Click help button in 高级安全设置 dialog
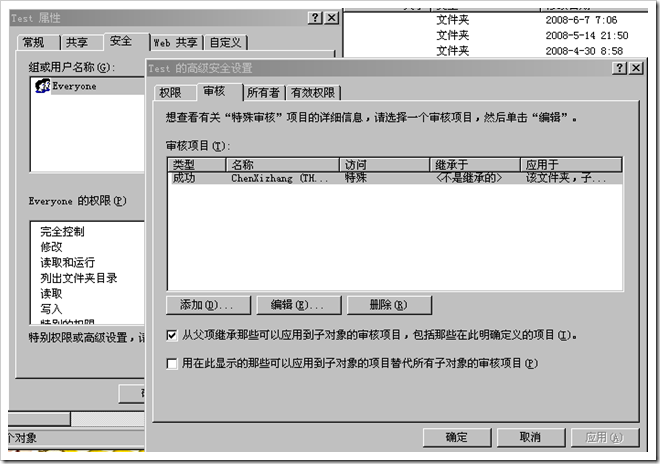The height and width of the screenshot is (464, 660). coord(620,68)
